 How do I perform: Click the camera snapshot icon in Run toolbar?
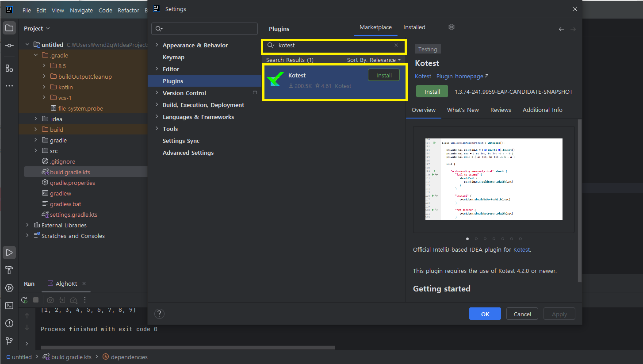[x=50, y=300]
